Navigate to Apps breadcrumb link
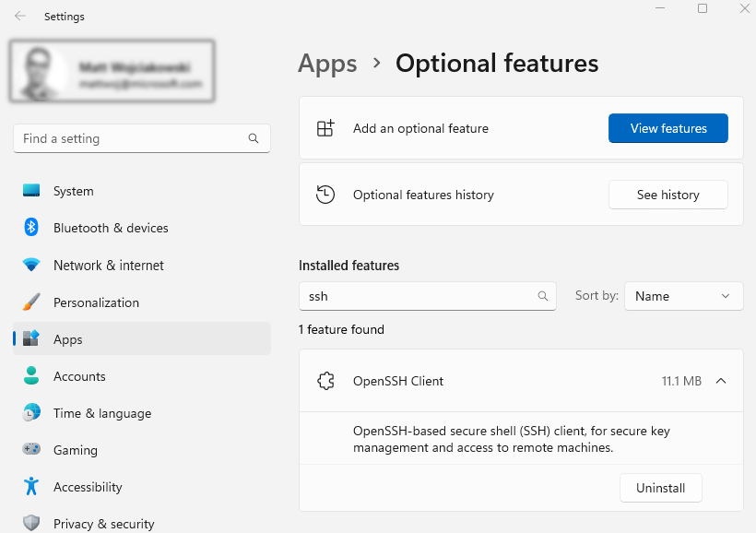 point(327,63)
